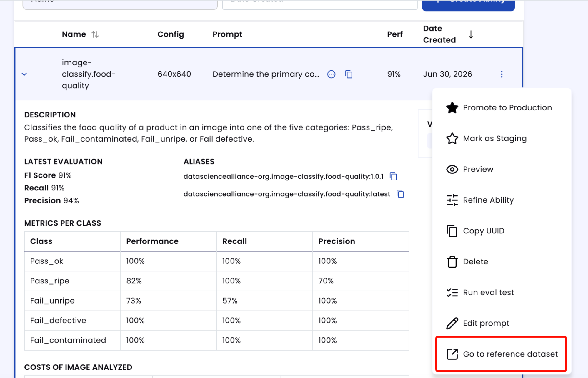588x378 pixels.
Task: Click the filled star Promote icon
Action: pos(452,108)
